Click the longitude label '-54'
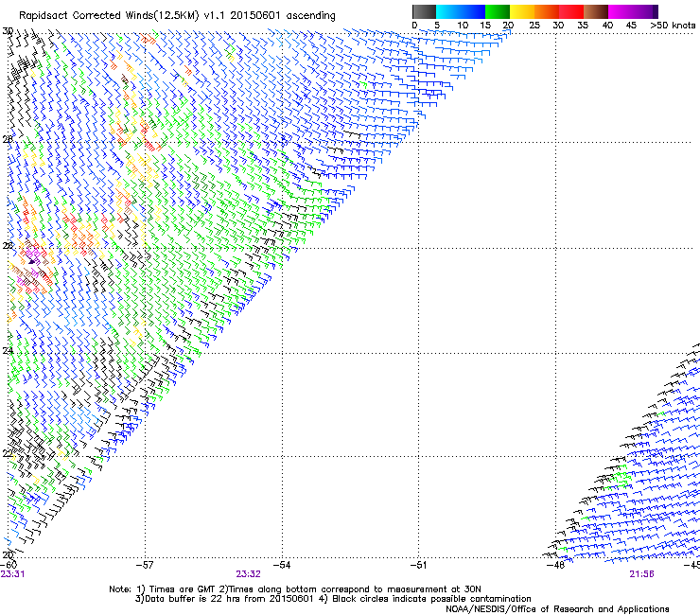 [282, 565]
